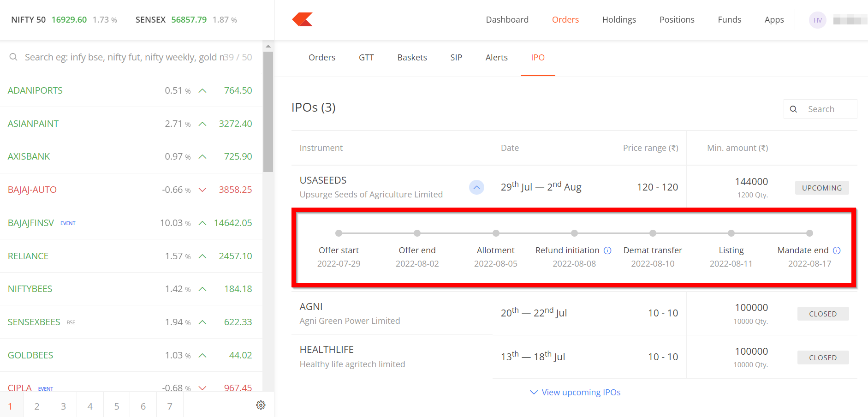
Task: Click the watchlist scrollbar thumb
Action: (x=268, y=112)
